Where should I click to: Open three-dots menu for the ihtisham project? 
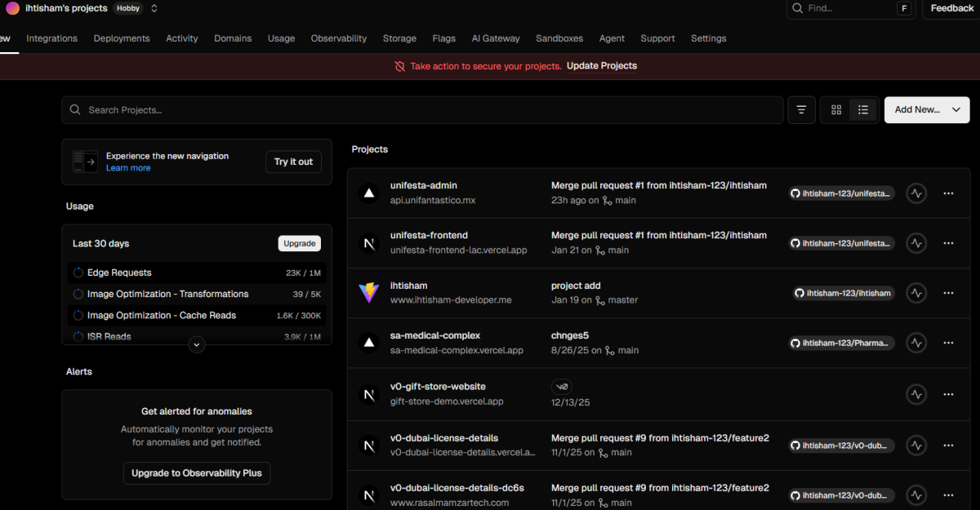(948, 293)
